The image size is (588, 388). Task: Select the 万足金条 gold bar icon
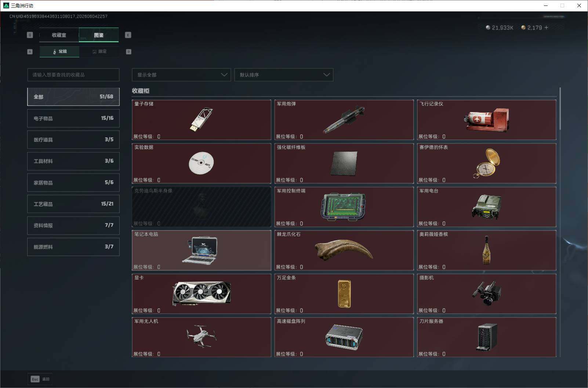(344, 294)
